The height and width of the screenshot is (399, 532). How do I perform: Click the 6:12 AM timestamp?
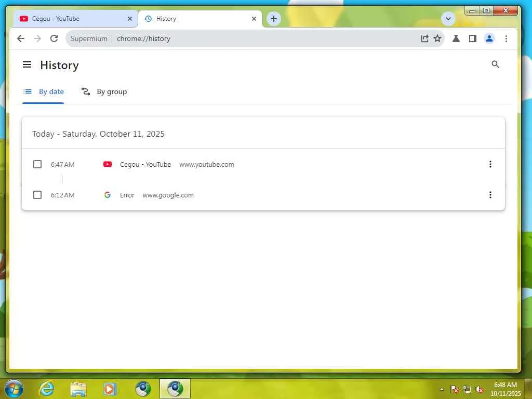(62, 195)
